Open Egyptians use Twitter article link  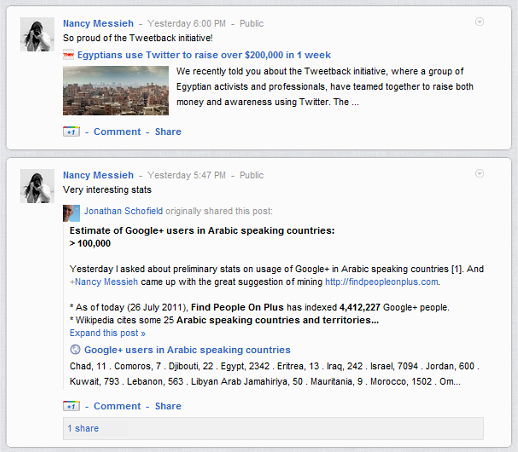(x=204, y=55)
